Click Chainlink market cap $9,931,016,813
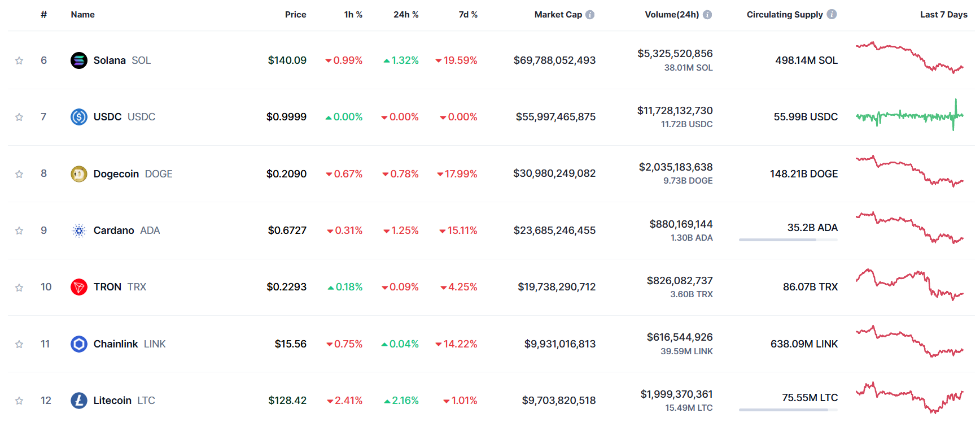This screenshot has width=980, height=426. pyautogui.click(x=560, y=344)
